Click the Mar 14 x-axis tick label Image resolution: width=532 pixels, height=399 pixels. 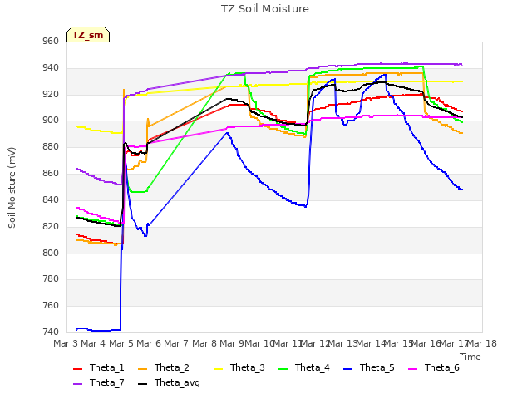pos(371,343)
